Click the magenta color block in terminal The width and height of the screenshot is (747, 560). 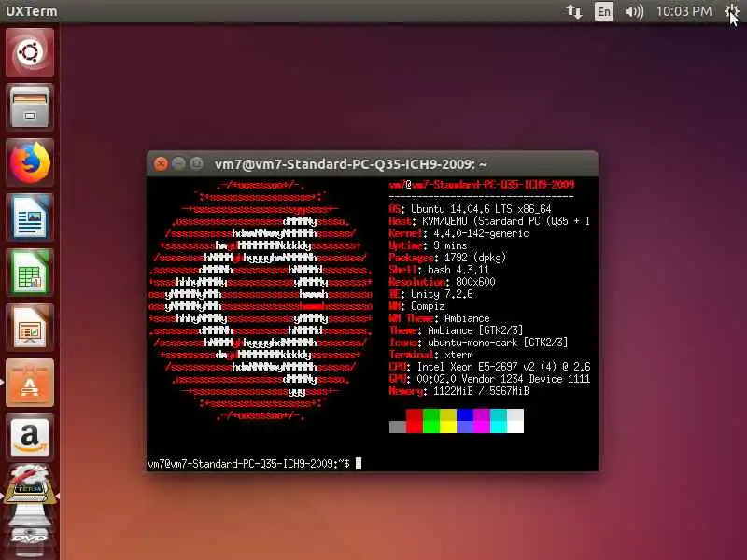pyautogui.click(x=482, y=421)
